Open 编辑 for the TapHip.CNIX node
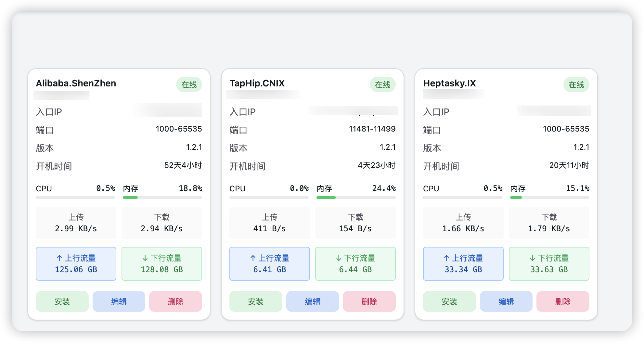 pos(312,301)
